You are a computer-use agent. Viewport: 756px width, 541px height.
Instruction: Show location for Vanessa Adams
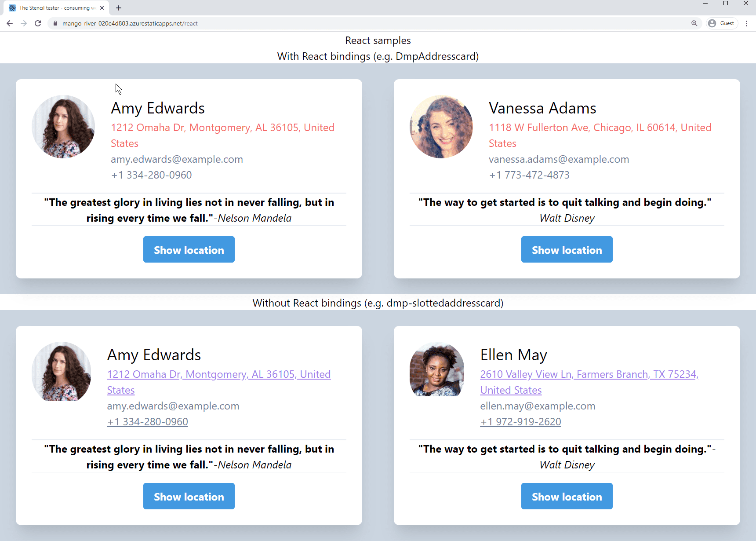coord(567,249)
